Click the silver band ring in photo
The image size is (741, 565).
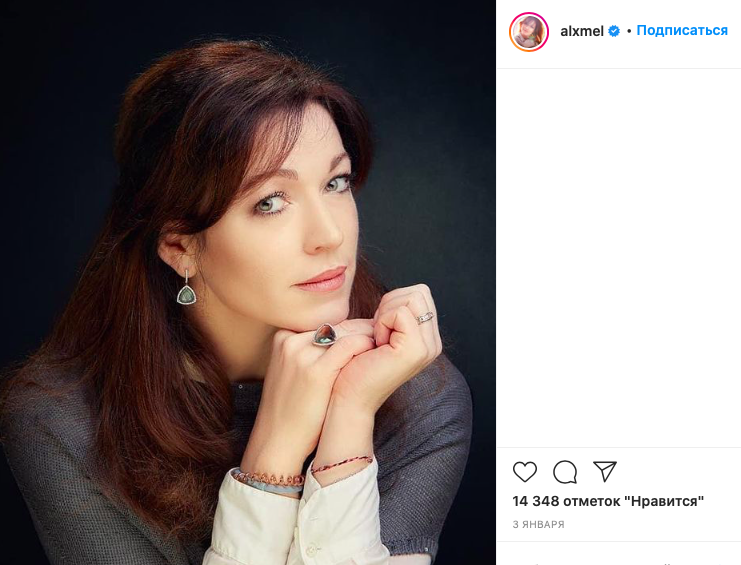425,318
